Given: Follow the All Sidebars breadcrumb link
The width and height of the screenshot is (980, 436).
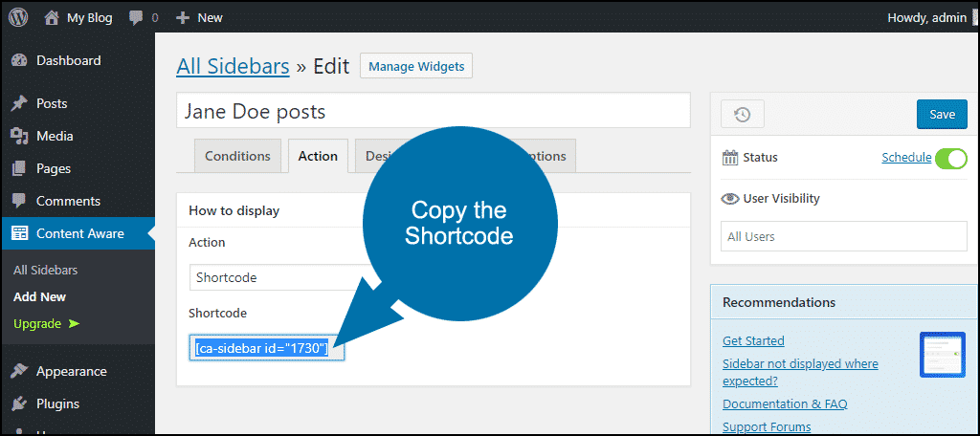Looking at the screenshot, I should 234,66.
